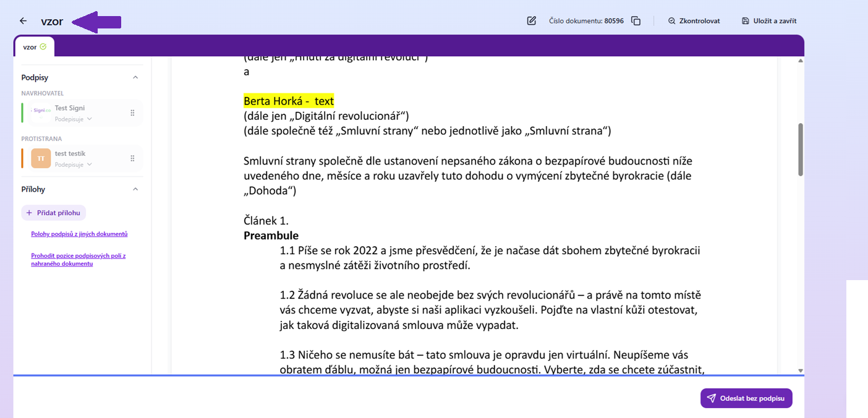The image size is (868, 418).
Task: Click drag handle icon for test testik
Action: [132, 159]
